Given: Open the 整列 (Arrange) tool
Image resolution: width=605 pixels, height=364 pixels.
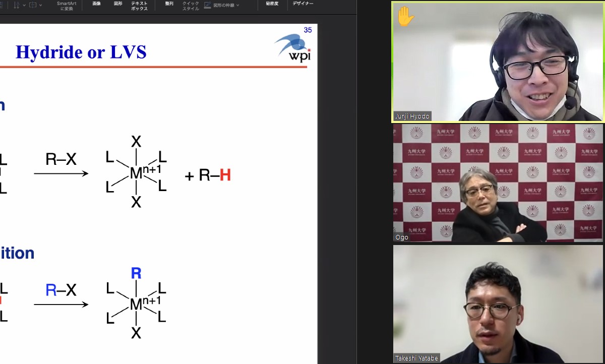Looking at the screenshot, I should point(169,4).
